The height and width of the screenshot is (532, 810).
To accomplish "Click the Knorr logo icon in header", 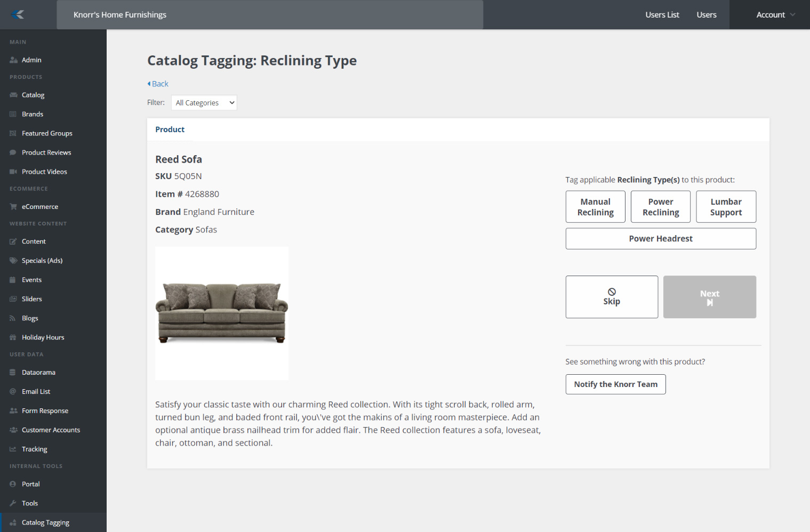I will click(18, 14).
